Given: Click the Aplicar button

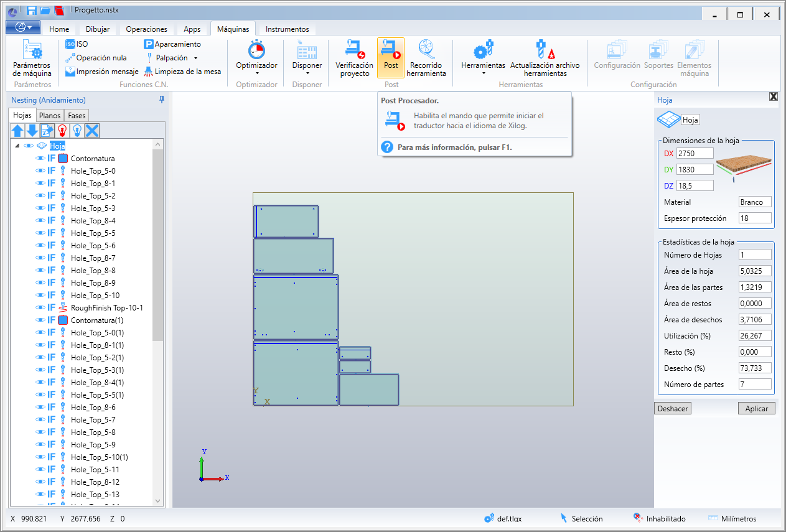Looking at the screenshot, I should (757, 409).
